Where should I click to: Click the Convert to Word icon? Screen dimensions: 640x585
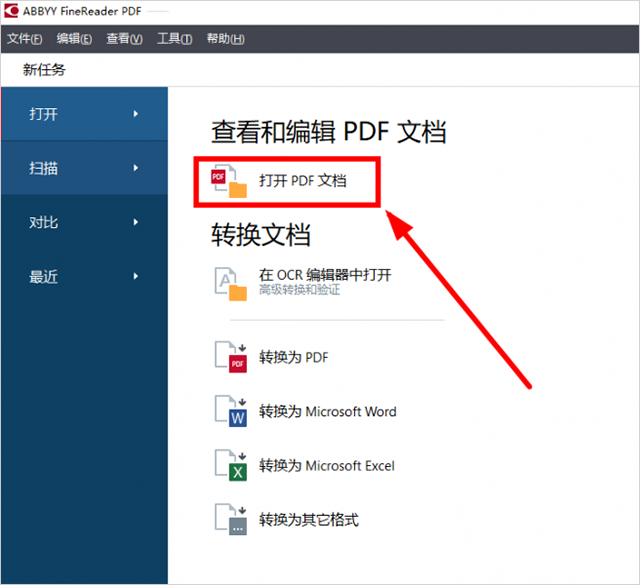tap(231, 411)
